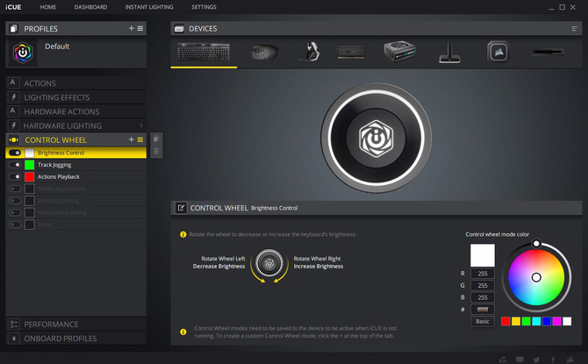The width and height of the screenshot is (588, 364).
Task: Select the headset stand device icon
Action: [449, 52]
